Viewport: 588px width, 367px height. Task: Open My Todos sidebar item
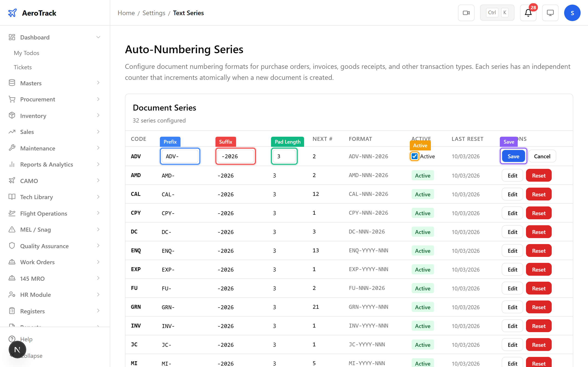[26, 53]
